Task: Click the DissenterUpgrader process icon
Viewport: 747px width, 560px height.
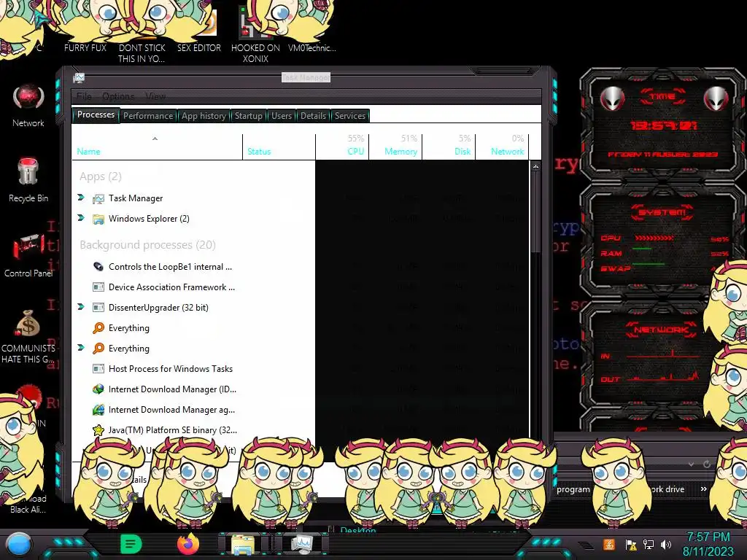Action: click(x=98, y=308)
